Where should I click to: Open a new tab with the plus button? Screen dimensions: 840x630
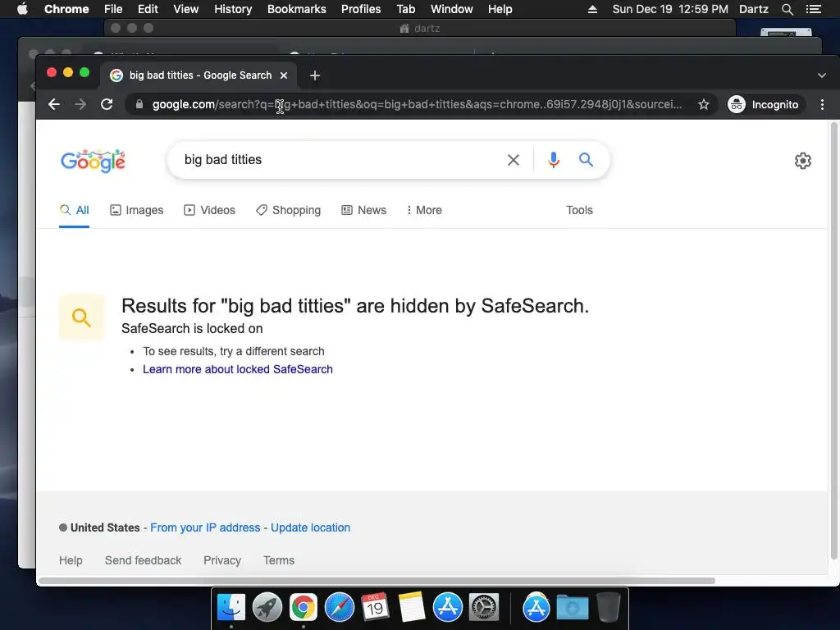(x=315, y=75)
